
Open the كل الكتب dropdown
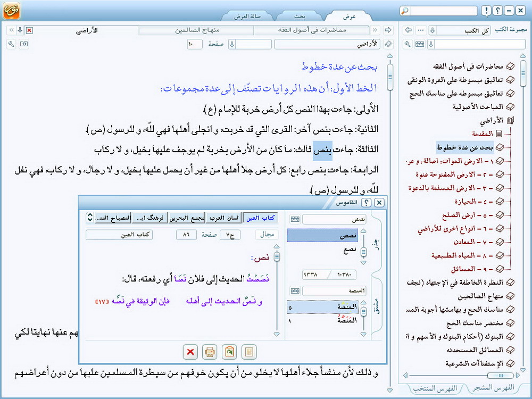click(432, 30)
